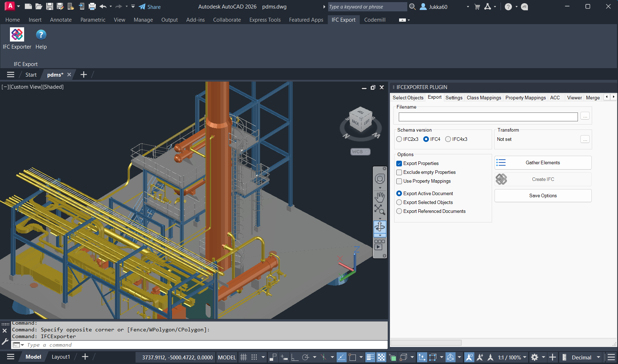Screen dimensions: 618x364
Task: Select the Pan hand tool in navigation bar
Action: (x=380, y=197)
